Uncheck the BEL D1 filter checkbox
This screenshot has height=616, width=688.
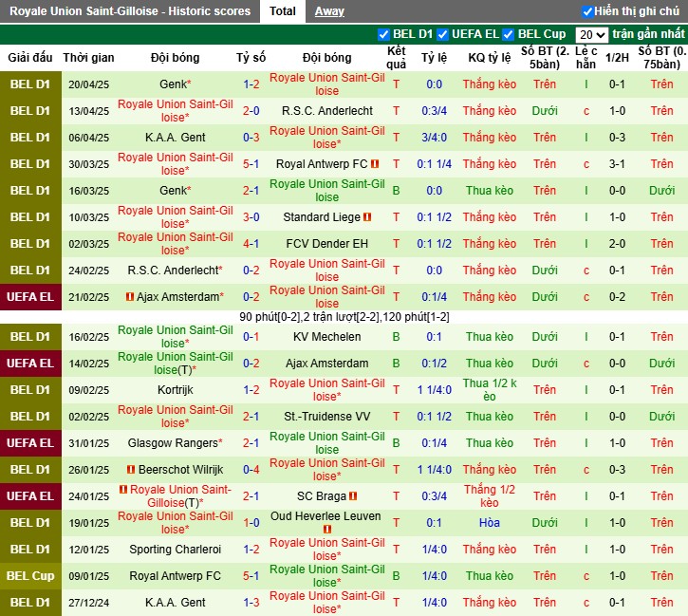383,34
